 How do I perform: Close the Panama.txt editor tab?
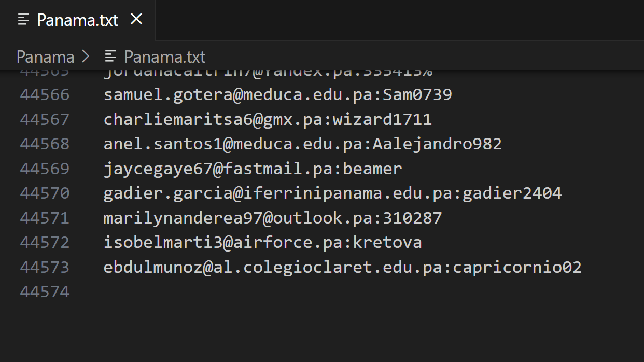pyautogui.click(x=136, y=20)
